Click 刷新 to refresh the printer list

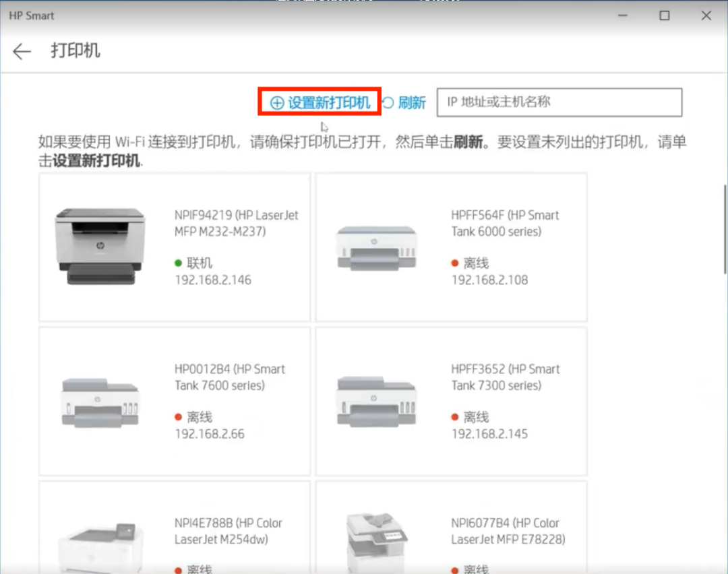[411, 102]
